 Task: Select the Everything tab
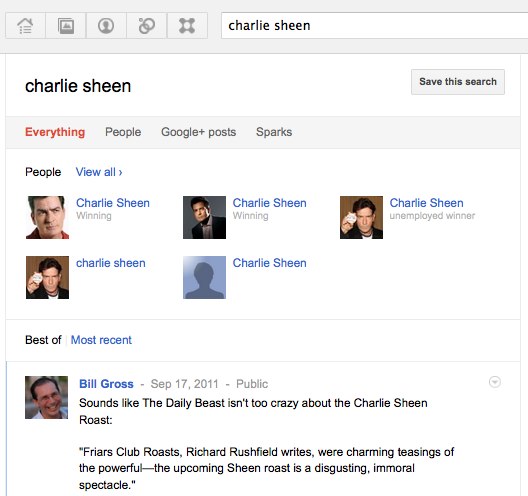click(55, 132)
